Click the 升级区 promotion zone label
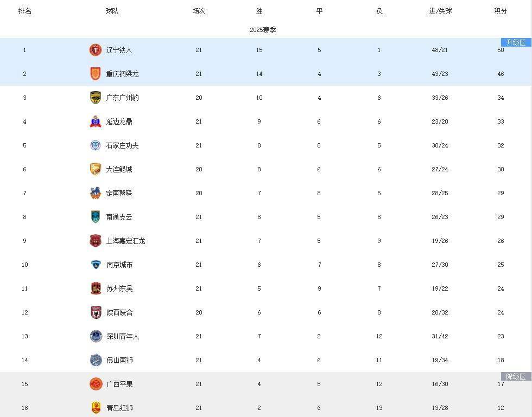This screenshot has height=417, width=532. (x=516, y=42)
